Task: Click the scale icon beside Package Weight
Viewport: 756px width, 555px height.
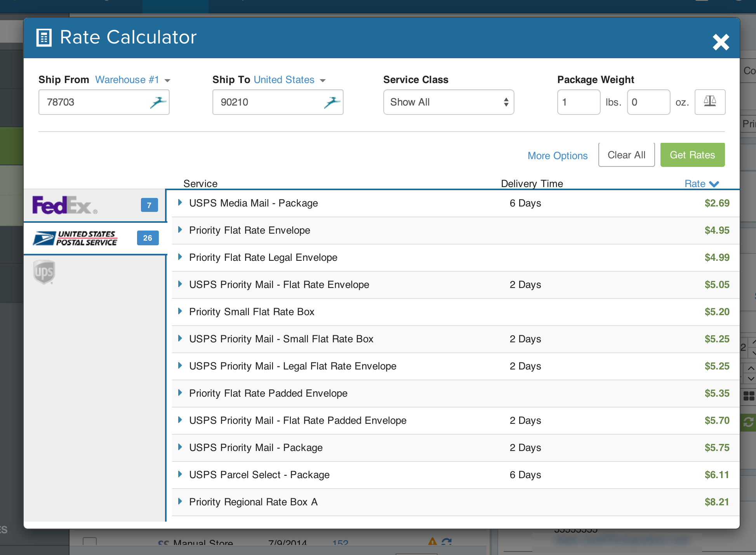Action: pos(709,102)
